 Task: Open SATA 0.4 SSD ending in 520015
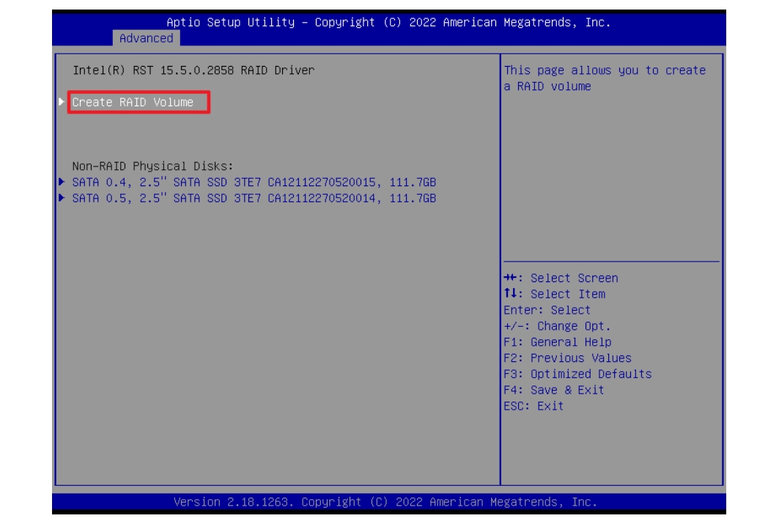(254, 182)
